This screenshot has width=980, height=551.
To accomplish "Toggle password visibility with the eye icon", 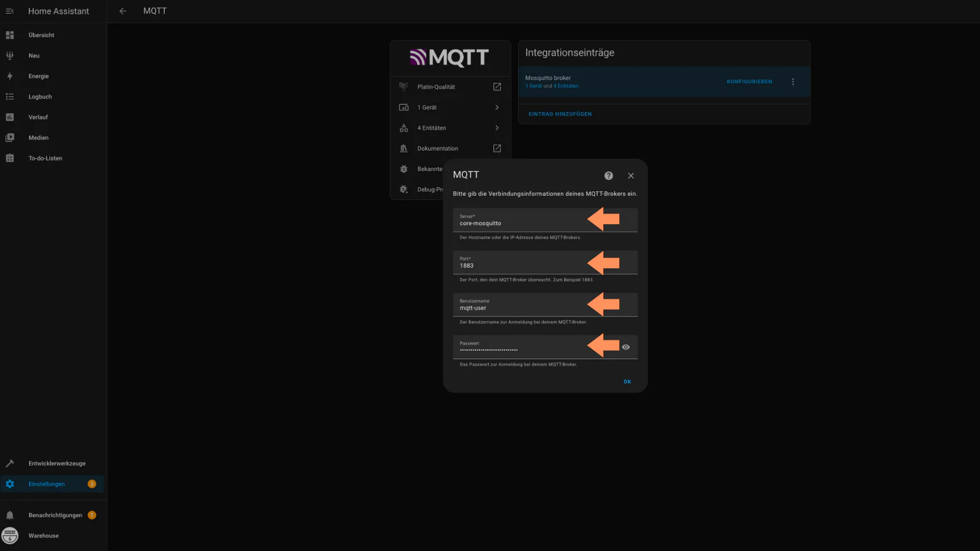I will (x=625, y=347).
